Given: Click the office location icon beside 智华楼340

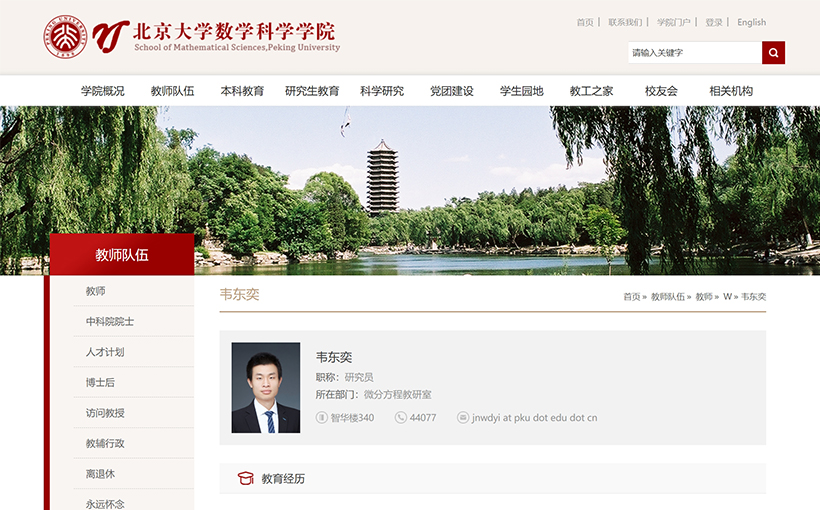Looking at the screenshot, I should (x=322, y=418).
